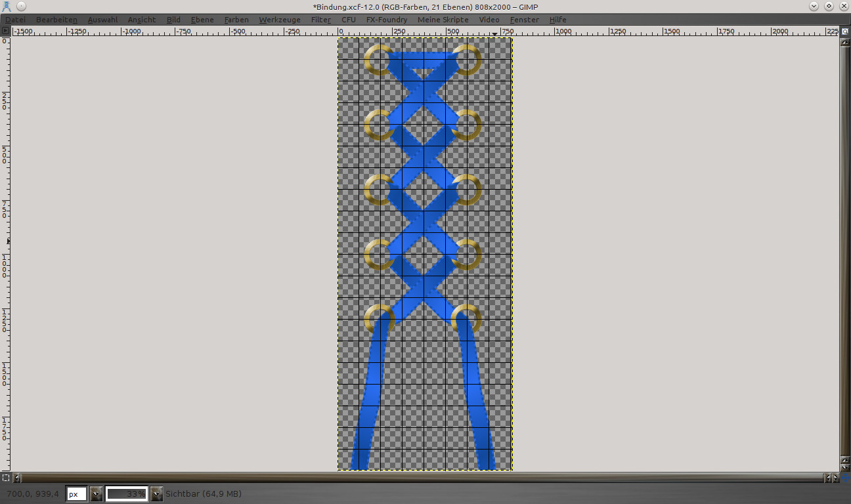The width and height of the screenshot is (851, 504).
Task: Open the unit dropdown next to px
Action: (x=97, y=494)
